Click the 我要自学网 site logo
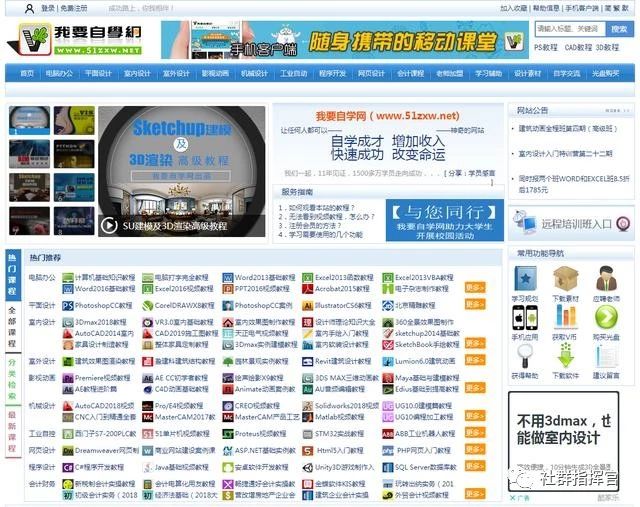The height and width of the screenshot is (507, 640). tap(76, 39)
